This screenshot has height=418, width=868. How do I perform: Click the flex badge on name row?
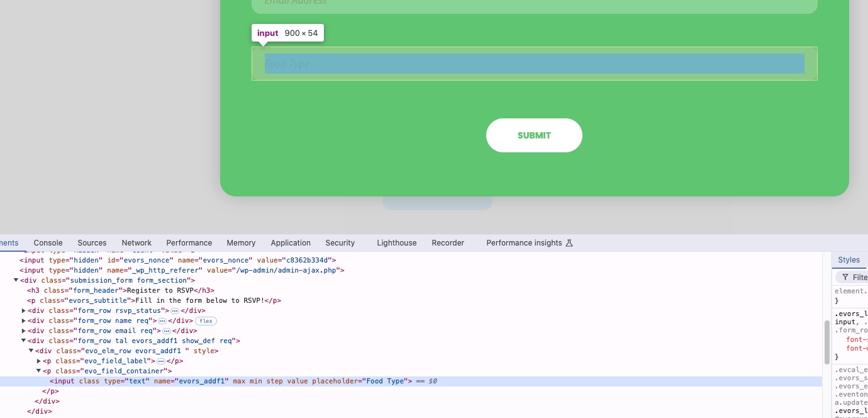[206, 321]
